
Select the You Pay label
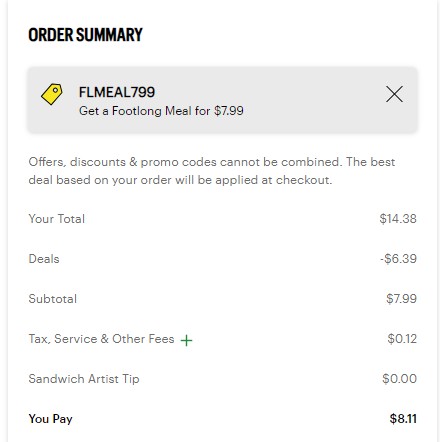50,419
